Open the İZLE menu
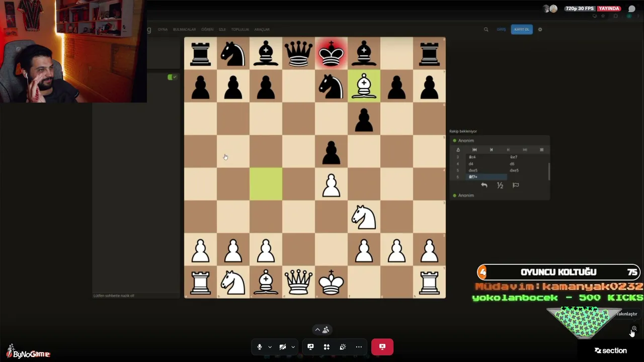The height and width of the screenshot is (362, 644). point(222,29)
